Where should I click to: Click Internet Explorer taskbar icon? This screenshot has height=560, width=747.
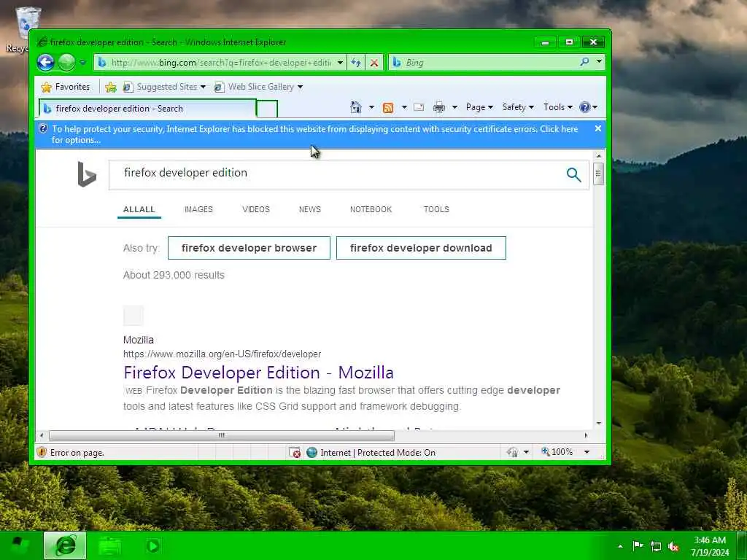point(65,545)
